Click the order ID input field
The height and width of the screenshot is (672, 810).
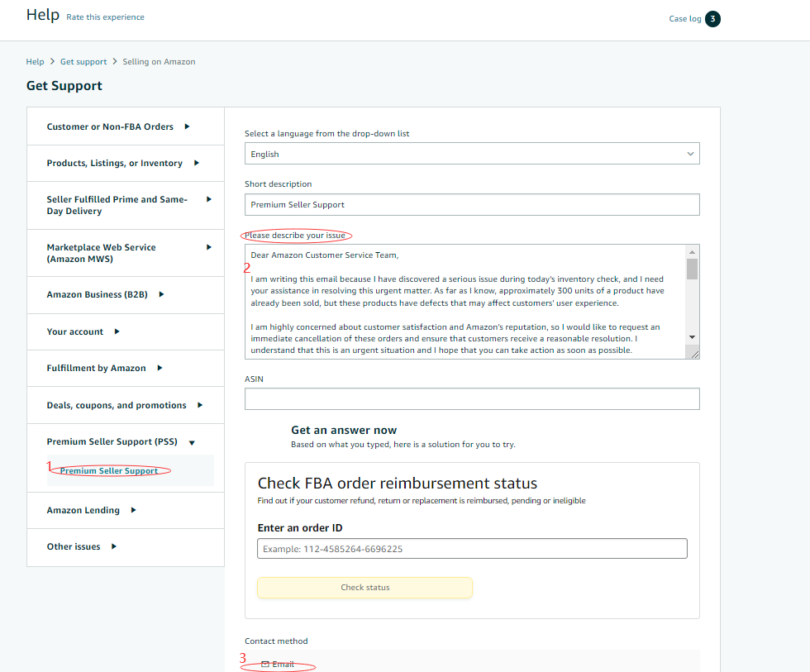point(472,549)
